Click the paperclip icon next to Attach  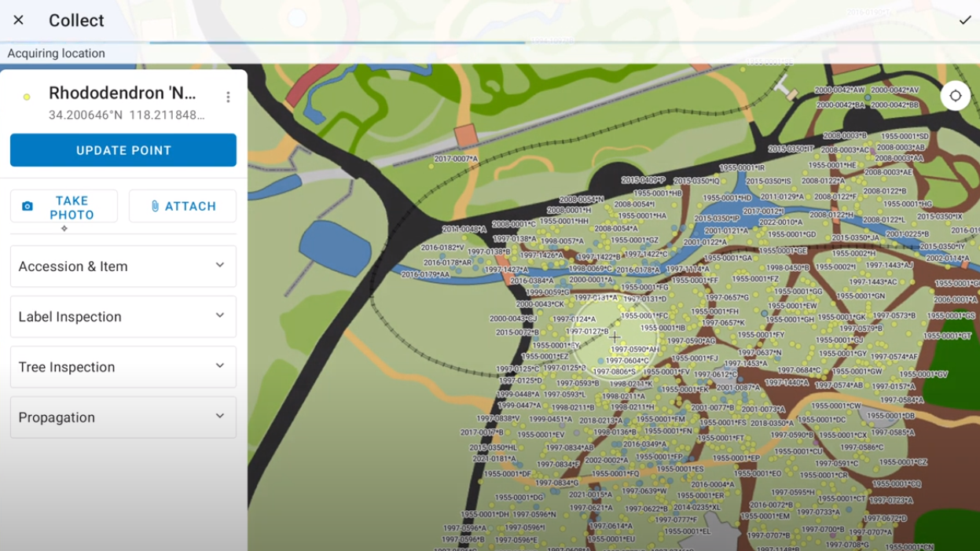[x=155, y=206]
